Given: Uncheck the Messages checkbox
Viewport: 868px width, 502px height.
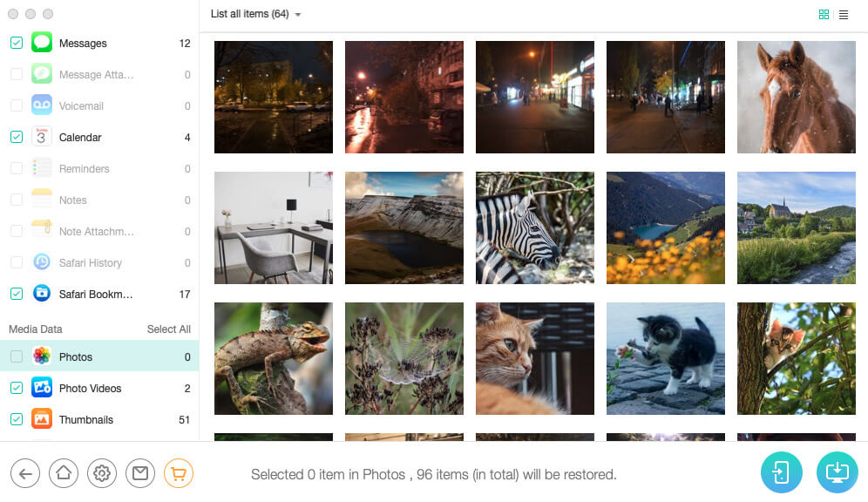Looking at the screenshot, I should [17, 43].
